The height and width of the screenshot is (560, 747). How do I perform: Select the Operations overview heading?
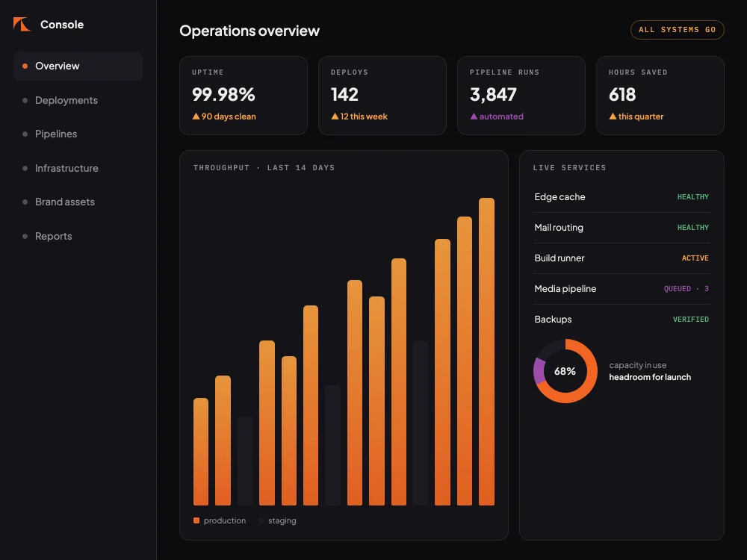[x=249, y=31]
